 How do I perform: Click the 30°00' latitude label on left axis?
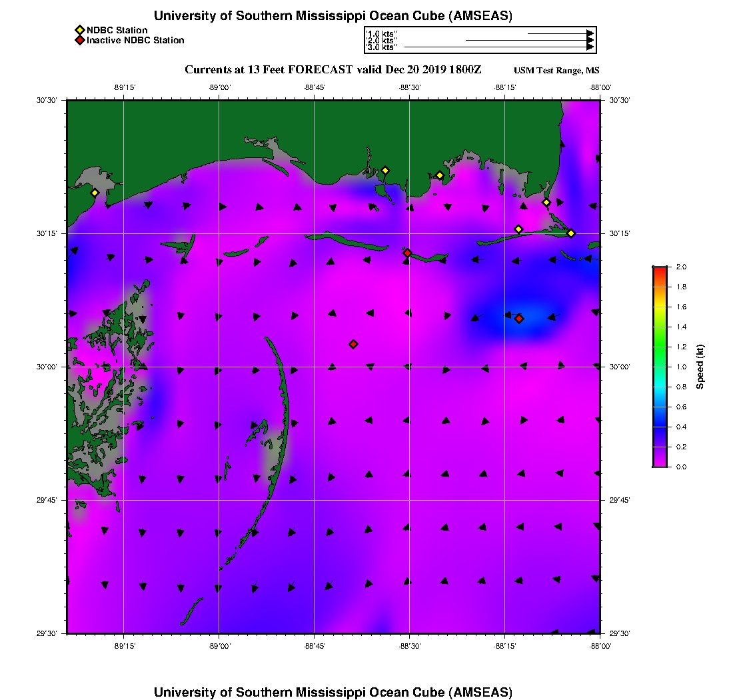pos(47,367)
